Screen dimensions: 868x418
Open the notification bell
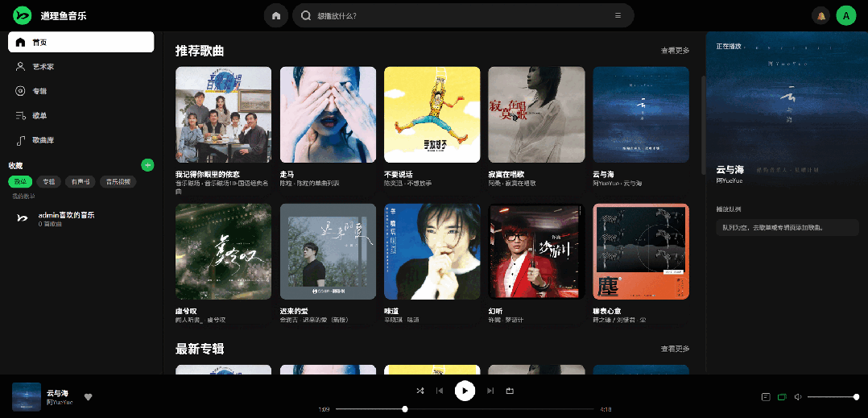click(x=821, y=16)
